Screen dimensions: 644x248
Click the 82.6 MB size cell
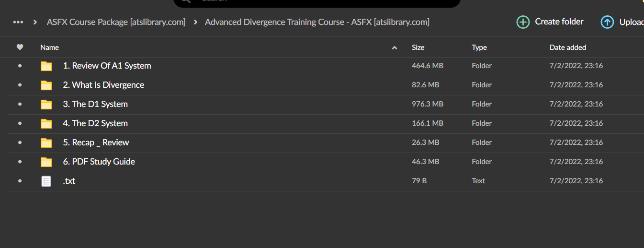426,85
